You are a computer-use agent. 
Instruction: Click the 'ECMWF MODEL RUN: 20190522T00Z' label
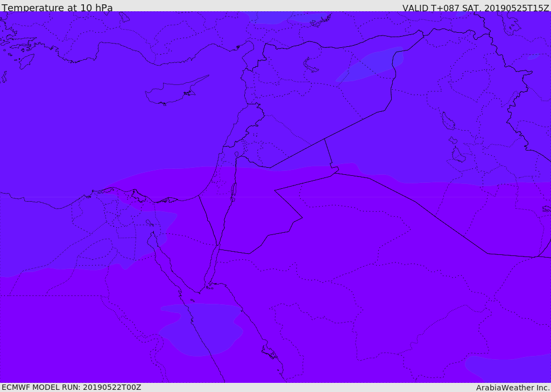(x=72, y=387)
